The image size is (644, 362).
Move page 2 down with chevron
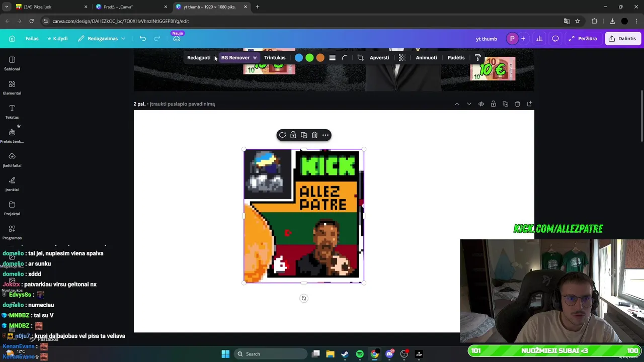pos(469,104)
